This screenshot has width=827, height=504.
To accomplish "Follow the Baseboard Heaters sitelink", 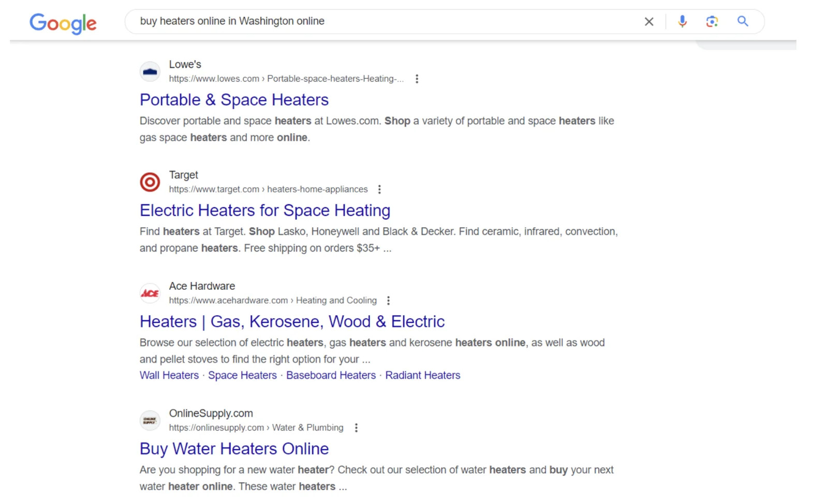I will click(x=331, y=375).
